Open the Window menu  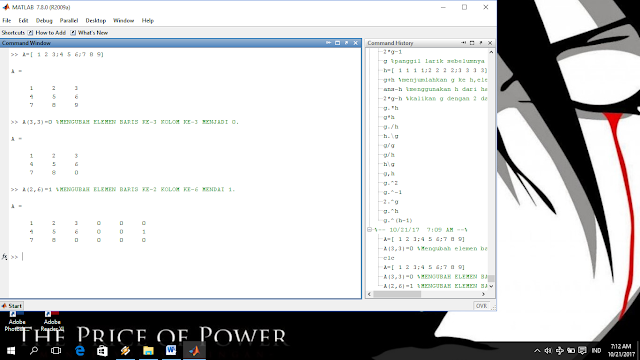(x=123, y=20)
